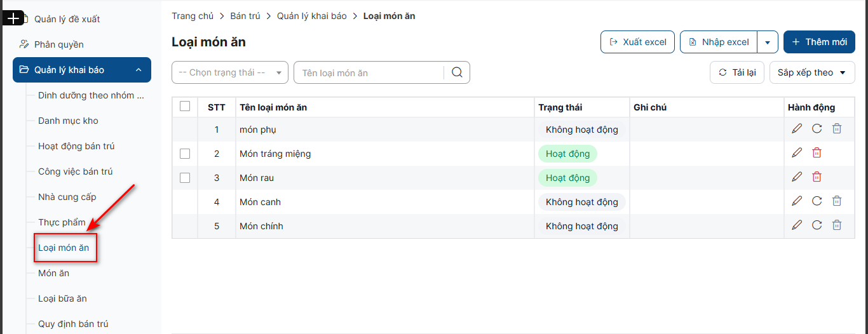Click the restore icon for món phụ row
This screenshot has width=868, height=334.
pyautogui.click(x=817, y=129)
